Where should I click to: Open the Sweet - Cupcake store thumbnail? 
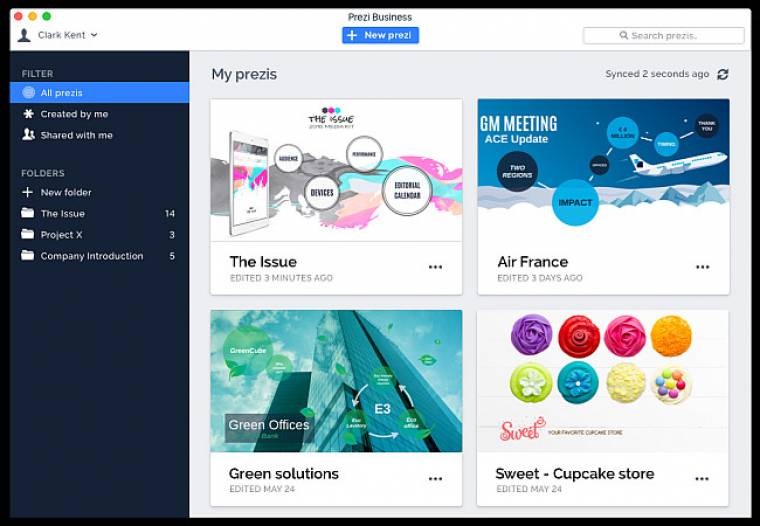tap(603, 381)
